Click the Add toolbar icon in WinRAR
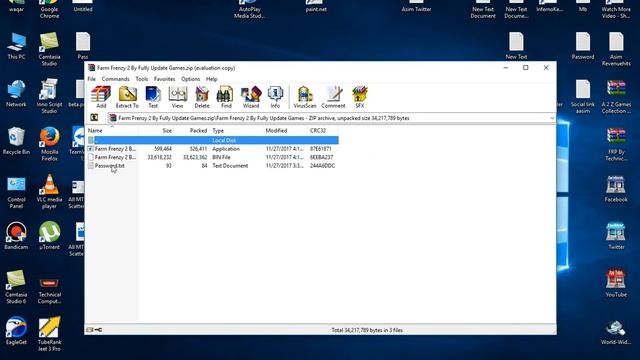640x360 pixels. point(101,97)
